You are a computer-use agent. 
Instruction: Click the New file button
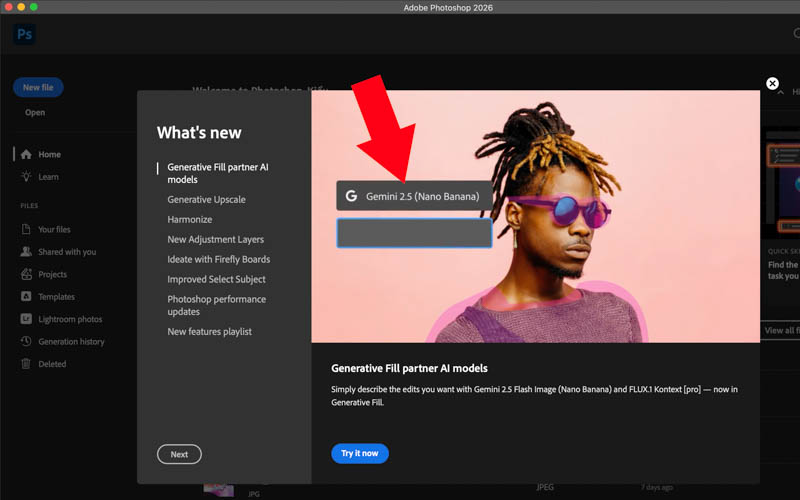click(38, 87)
